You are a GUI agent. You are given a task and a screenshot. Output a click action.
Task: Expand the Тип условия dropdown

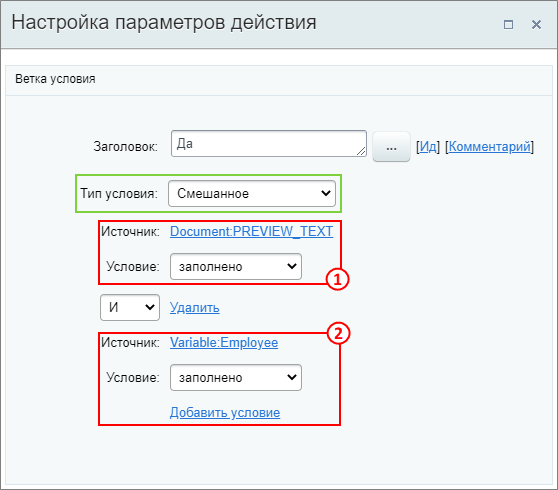252,193
